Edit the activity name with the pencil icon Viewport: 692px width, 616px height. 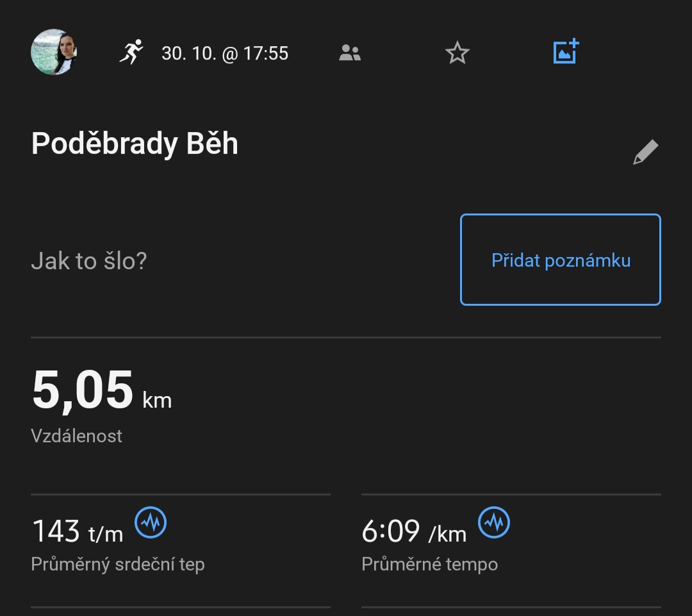pos(645,152)
